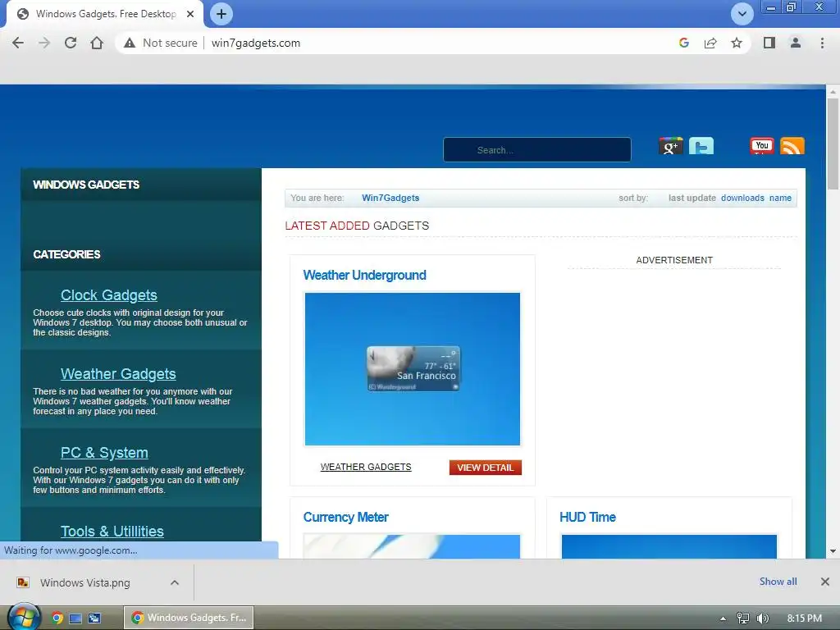
Task: Bookmark this page with the star
Action: pyautogui.click(x=737, y=43)
